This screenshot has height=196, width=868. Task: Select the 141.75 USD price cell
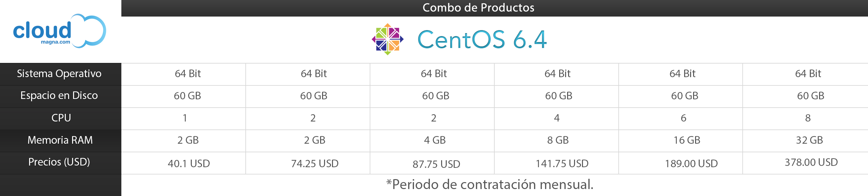point(562,164)
